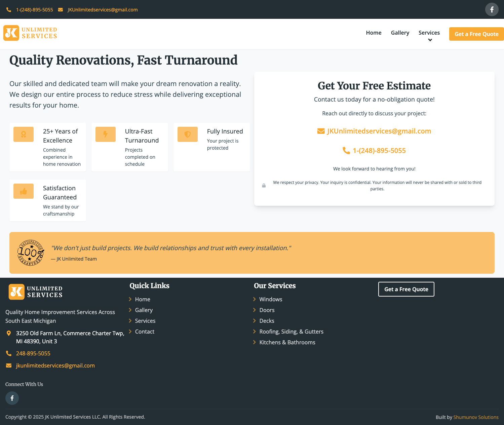Screen dimensions: 504x425
Task: Click the footer phone icon
Action: pyautogui.click(x=9, y=353)
